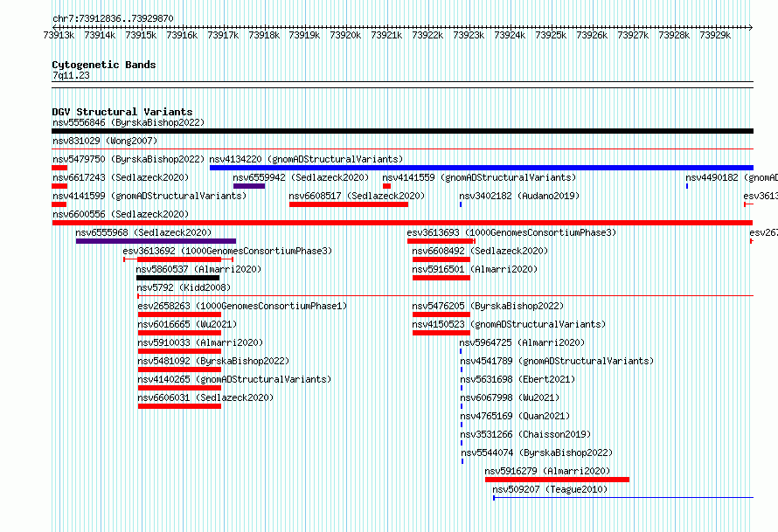
Task: Select the red nsv6606031 variant bar
Action: click(x=179, y=406)
